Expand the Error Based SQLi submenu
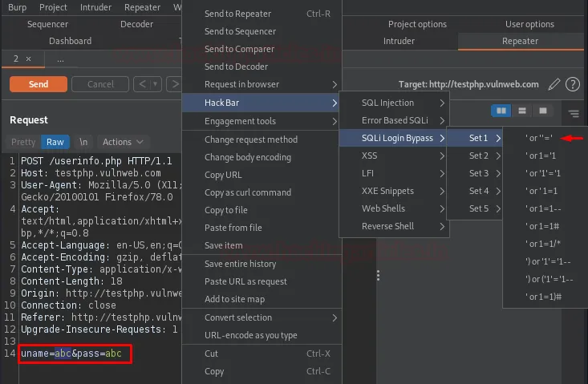Image resolution: width=588 pixels, height=384 pixels. 394,120
